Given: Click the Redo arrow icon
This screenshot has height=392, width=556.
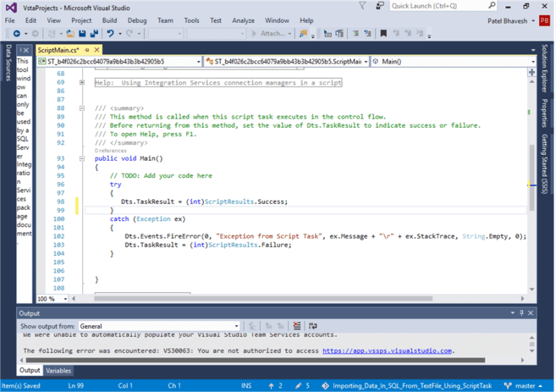Looking at the screenshot, I should pyautogui.click(x=129, y=33).
